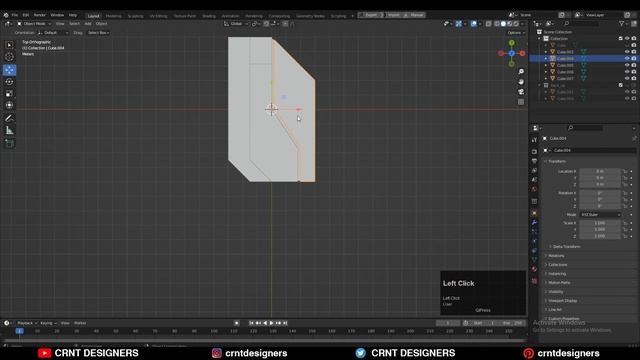Image resolution: width=640 pixels, height=360 pixels.
Task: Click the Playback button in timeline
Action: pos(27,323)
